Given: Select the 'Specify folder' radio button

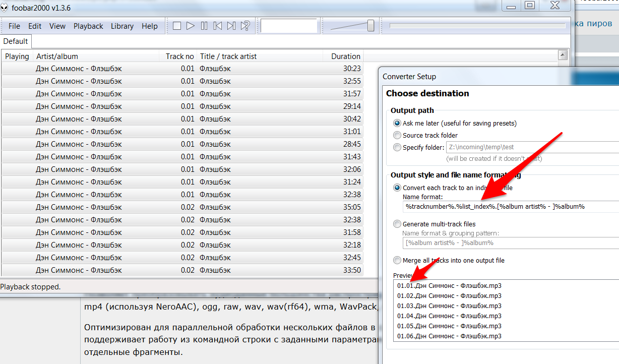Looking at the screenshot, I should 398,147.
